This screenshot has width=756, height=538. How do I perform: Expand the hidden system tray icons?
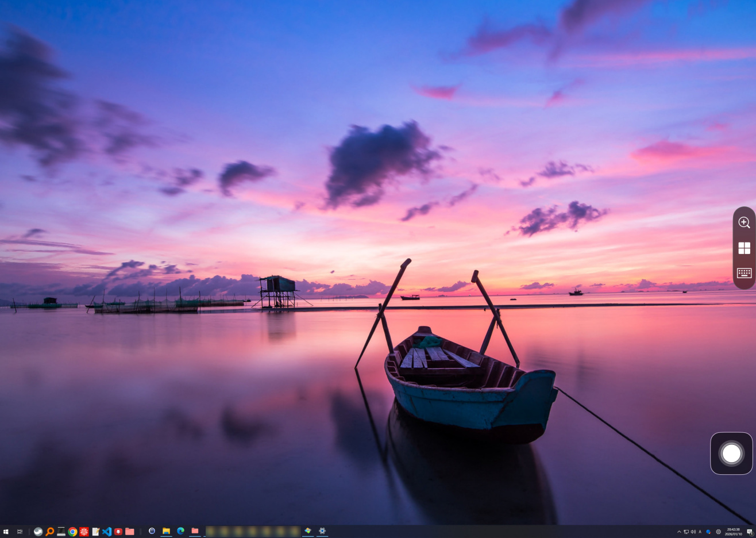coord(678,532)
